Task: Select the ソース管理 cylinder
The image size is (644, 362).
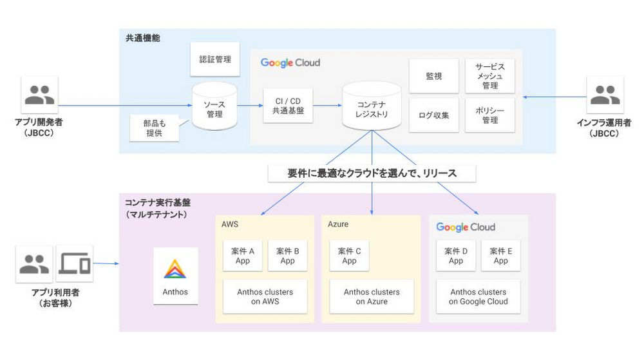Action: coord(214,106)
